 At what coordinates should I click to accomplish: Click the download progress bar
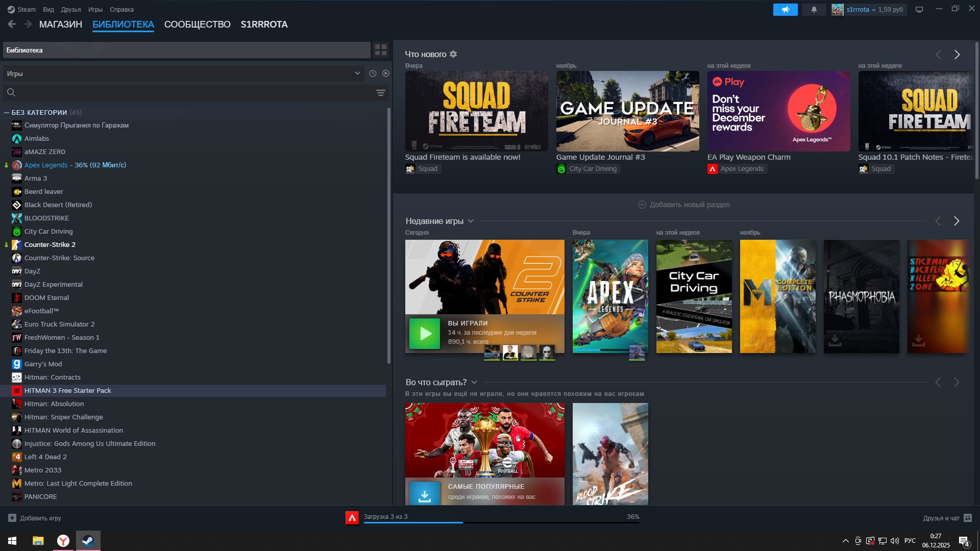click(501, 522)
